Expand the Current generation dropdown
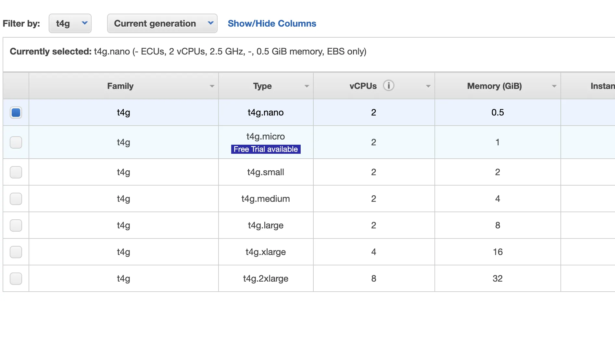Image resolution: width=615 pixels, height=364 pixels. 162,23
